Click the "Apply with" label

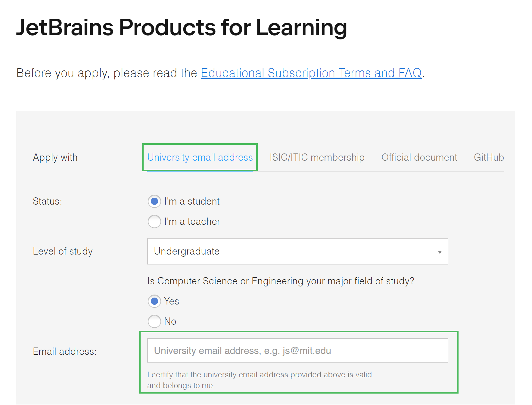click(55, 157)
